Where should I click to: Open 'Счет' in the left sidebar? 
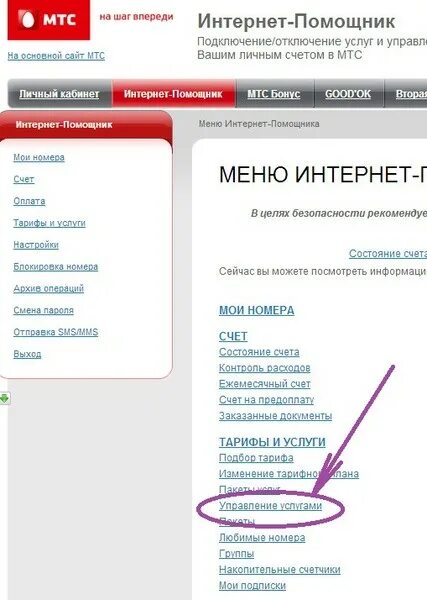click(24, 179)
